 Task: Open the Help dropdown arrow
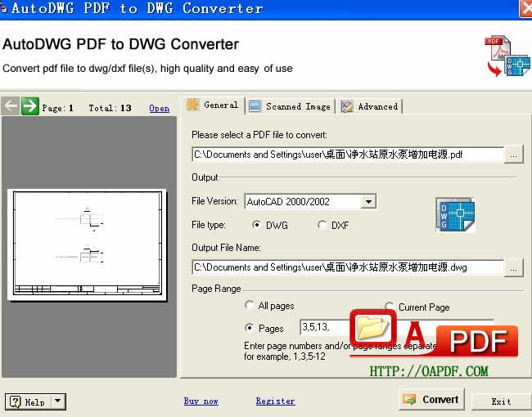click(x=58, y=401)
